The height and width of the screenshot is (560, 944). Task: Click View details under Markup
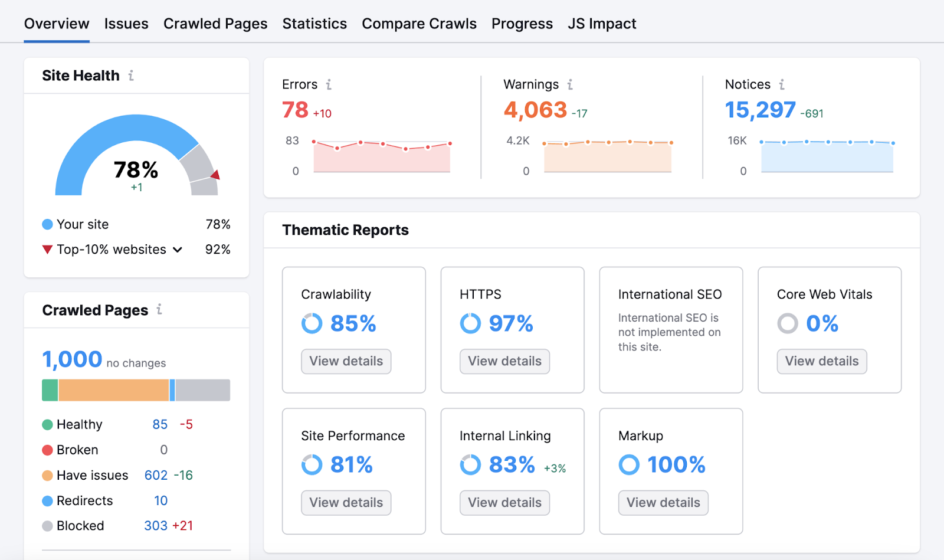pos(663,502)
